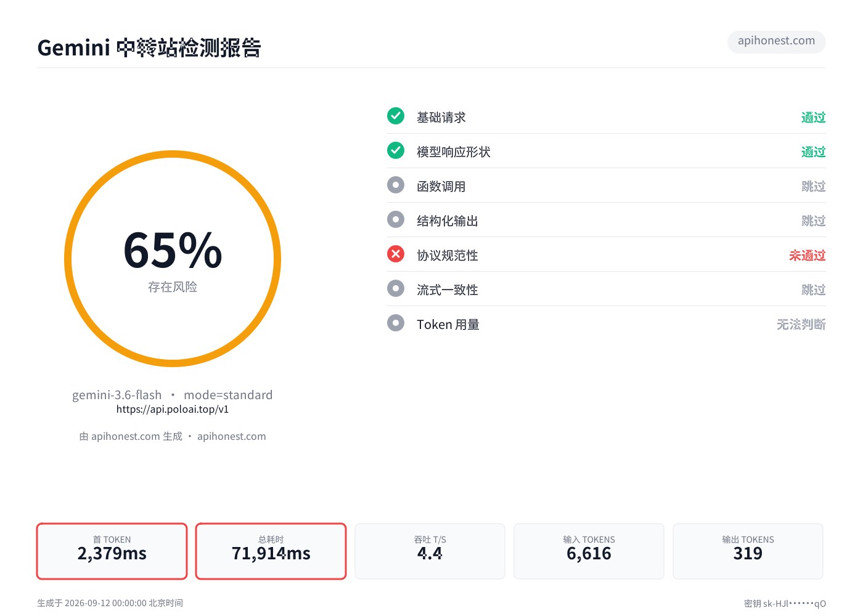The height and width of the screenshot is (616, 863).
Task: Click the apihonest.com badge at top right
Action: pos(777,41)
